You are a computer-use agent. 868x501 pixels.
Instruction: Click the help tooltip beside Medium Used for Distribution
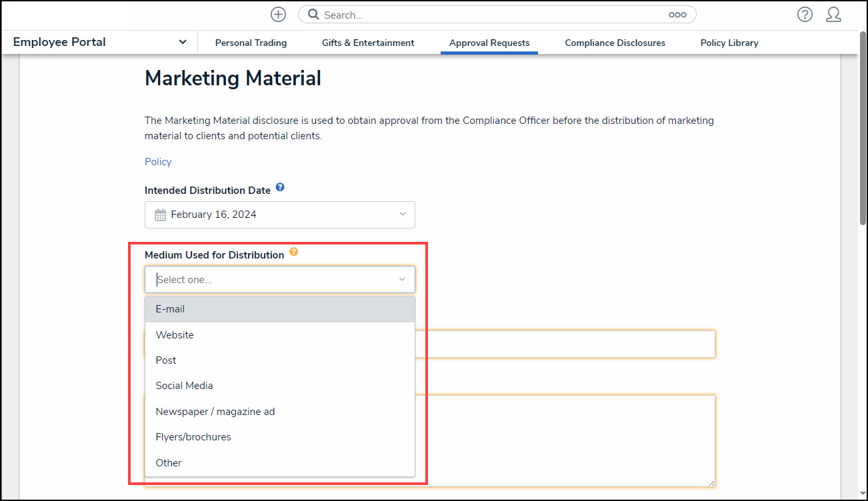(x=294, y=252)
